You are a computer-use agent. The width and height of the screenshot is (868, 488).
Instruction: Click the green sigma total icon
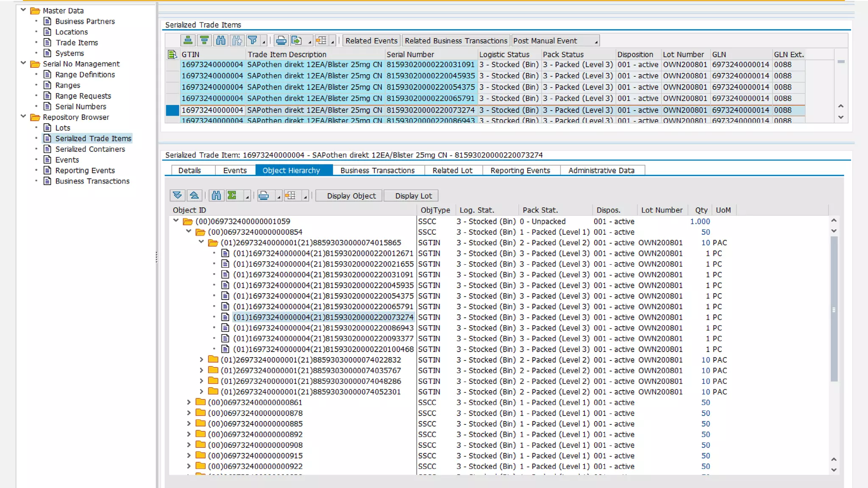click(x=232, y=196)
